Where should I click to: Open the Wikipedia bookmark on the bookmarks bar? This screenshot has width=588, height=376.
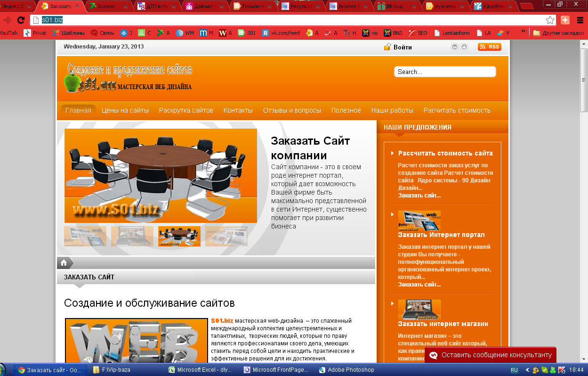[225, 33]
